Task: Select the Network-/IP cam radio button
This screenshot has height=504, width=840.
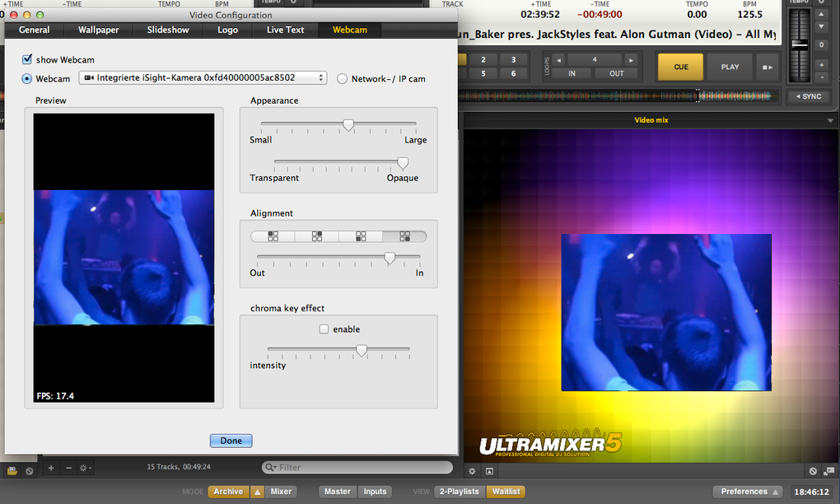Action: click(342, 79)
